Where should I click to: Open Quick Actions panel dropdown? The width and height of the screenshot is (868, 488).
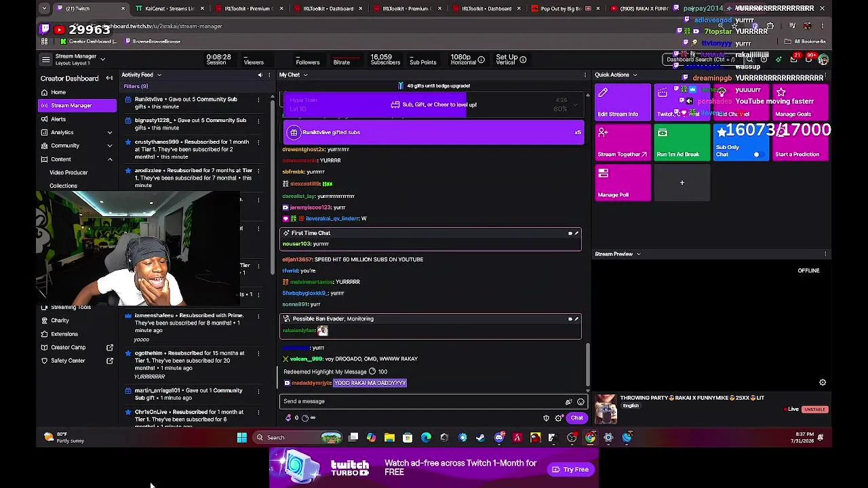pos(635,75)
